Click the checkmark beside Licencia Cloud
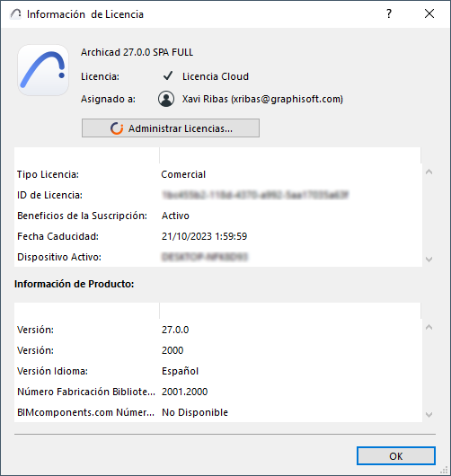The height and width of the screenshot is (476, 451). pos(168,76)
